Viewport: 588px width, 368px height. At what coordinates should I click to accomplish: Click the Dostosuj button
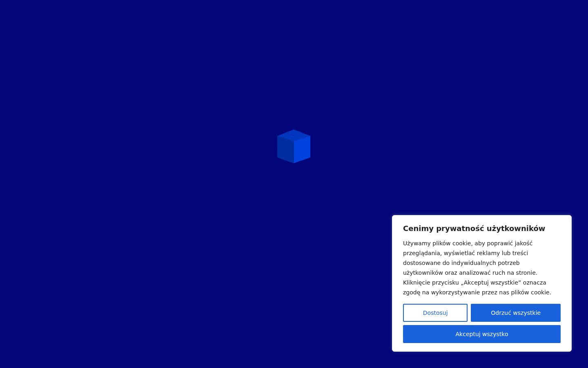point(435,313)
